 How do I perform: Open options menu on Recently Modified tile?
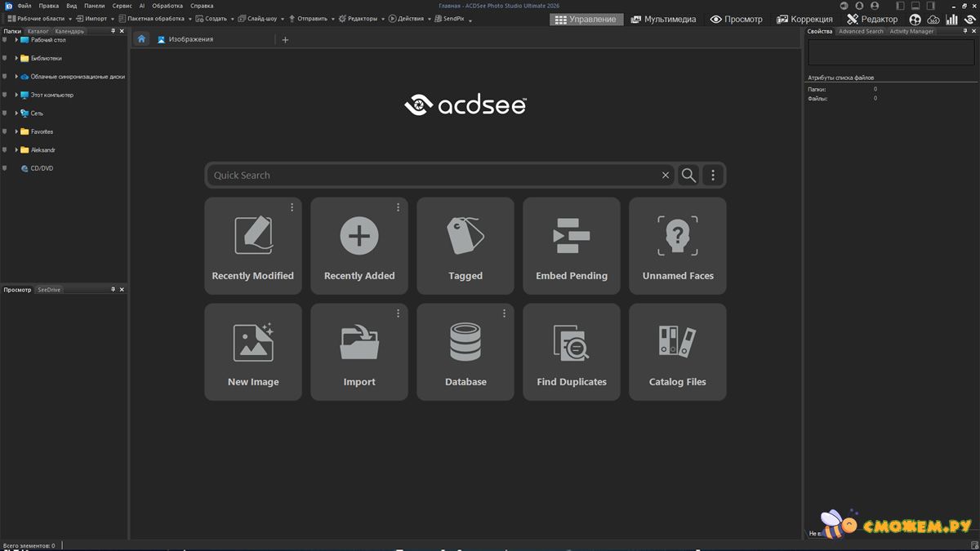pos(292,207)
